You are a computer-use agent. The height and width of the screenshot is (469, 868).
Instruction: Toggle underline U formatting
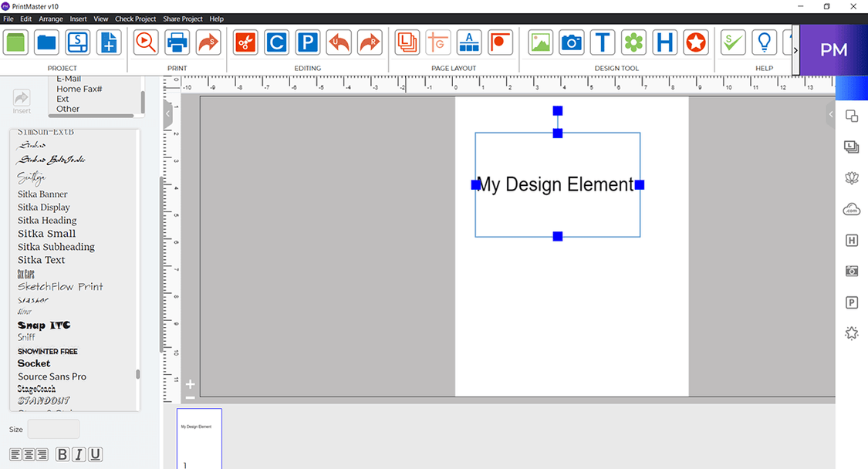pos(95,454)
